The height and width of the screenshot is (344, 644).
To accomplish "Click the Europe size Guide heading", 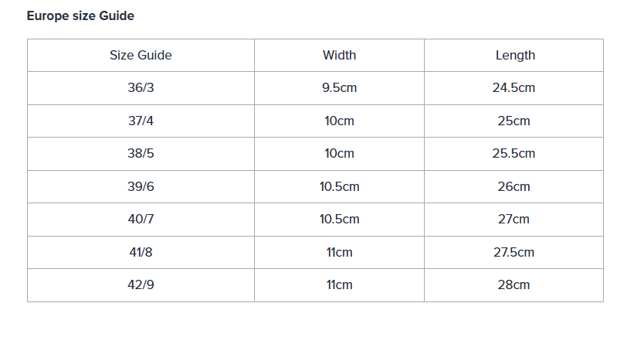I will pos(80,16).
